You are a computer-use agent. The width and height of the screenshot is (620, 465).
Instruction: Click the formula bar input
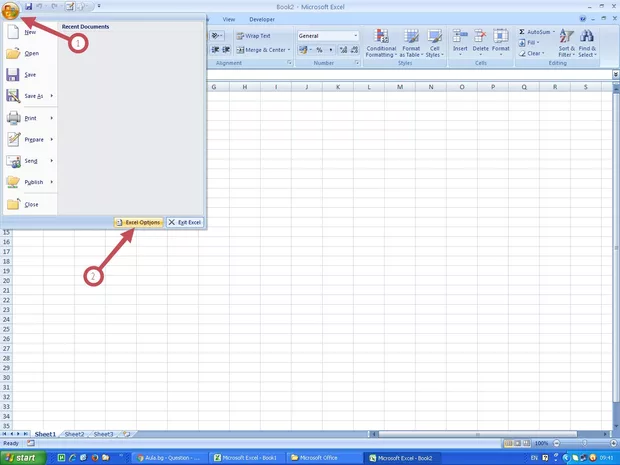(x=409, y=75)
